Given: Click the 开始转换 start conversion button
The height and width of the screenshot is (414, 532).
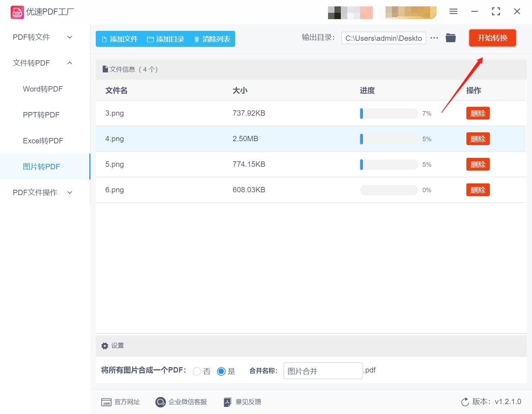Looking at the screenshot, I should point(492,38).
